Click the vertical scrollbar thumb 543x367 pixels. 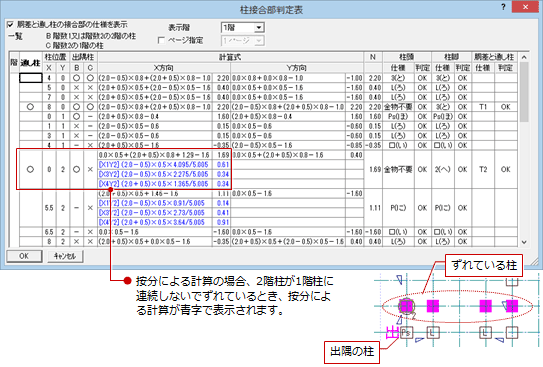524,92
